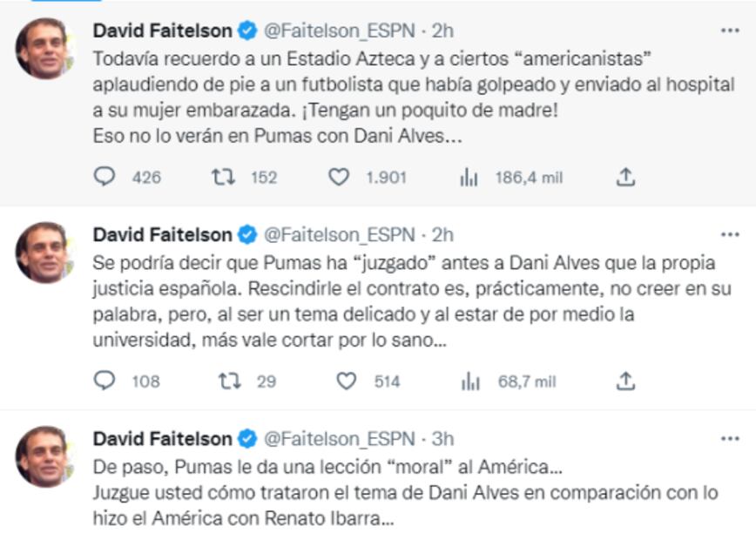The width and height of the screenshot is (756, 540).
Task: Click David Faitelson name on third tweet
Action: point(162,438)
